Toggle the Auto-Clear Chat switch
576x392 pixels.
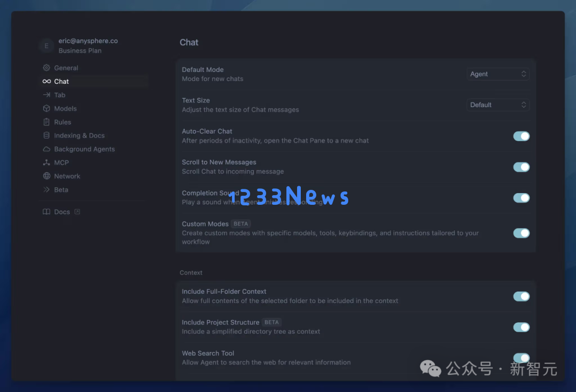tap(521, 137)
